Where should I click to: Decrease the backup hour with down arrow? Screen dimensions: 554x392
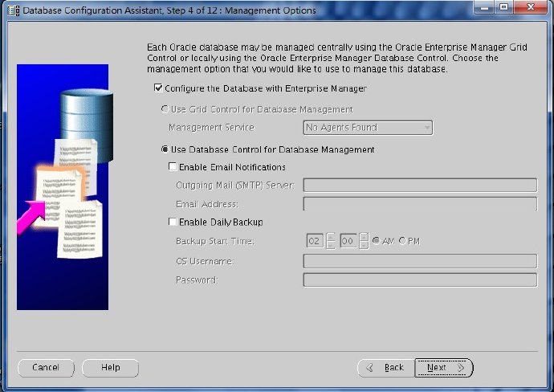point(331,245)
